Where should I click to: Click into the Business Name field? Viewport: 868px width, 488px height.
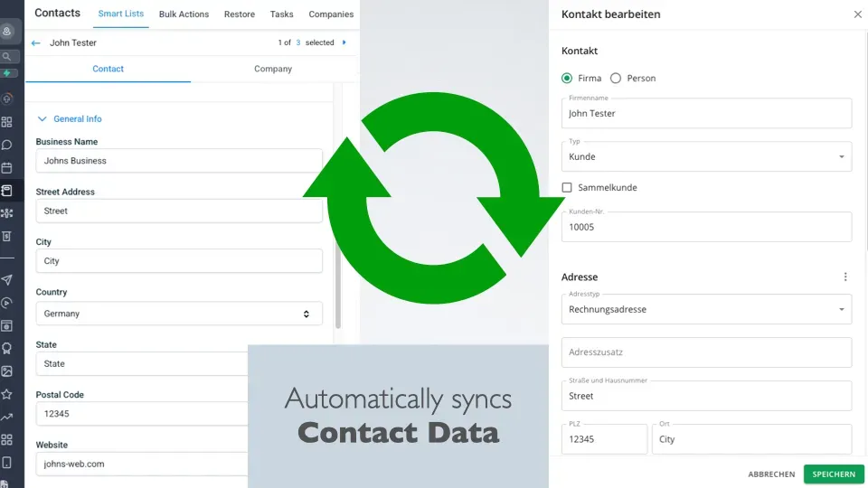point(178,161)
